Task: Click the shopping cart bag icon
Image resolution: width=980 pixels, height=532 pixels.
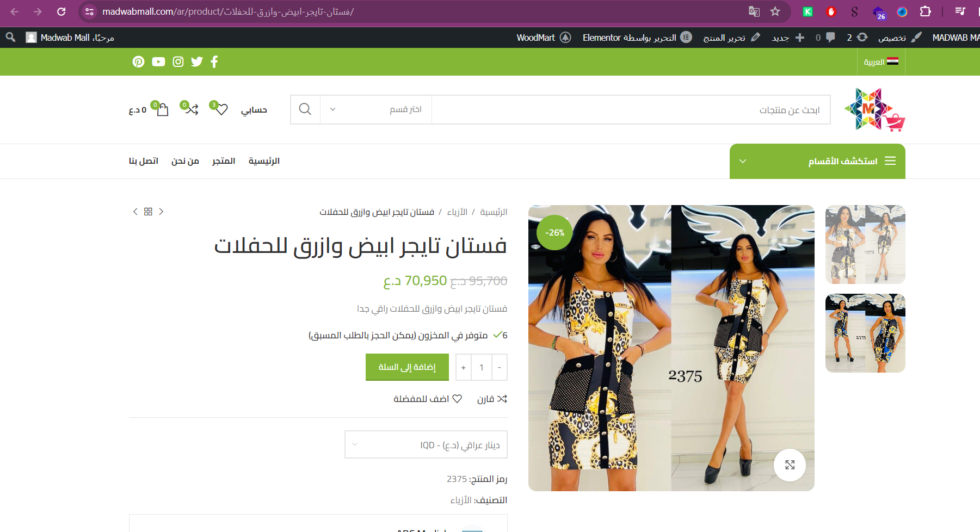Action: (x=163, y=109)
